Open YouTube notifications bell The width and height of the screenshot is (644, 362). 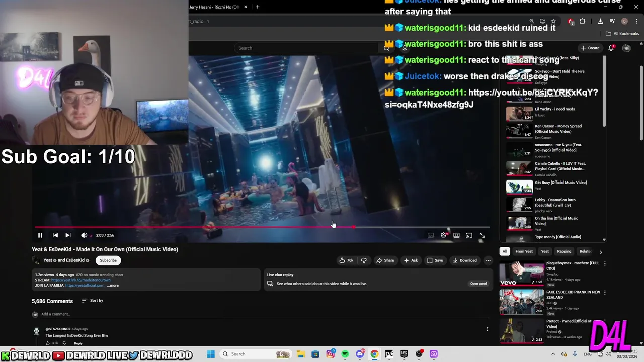coord(611,48)
